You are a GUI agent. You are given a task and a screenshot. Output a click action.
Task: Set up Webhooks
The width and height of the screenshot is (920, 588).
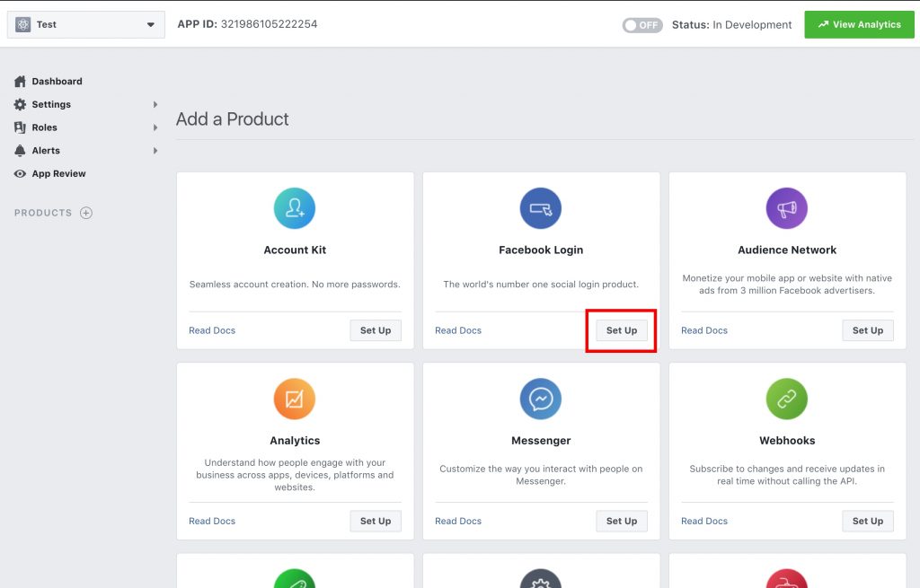pyautogui.click(x=868, y=521)
